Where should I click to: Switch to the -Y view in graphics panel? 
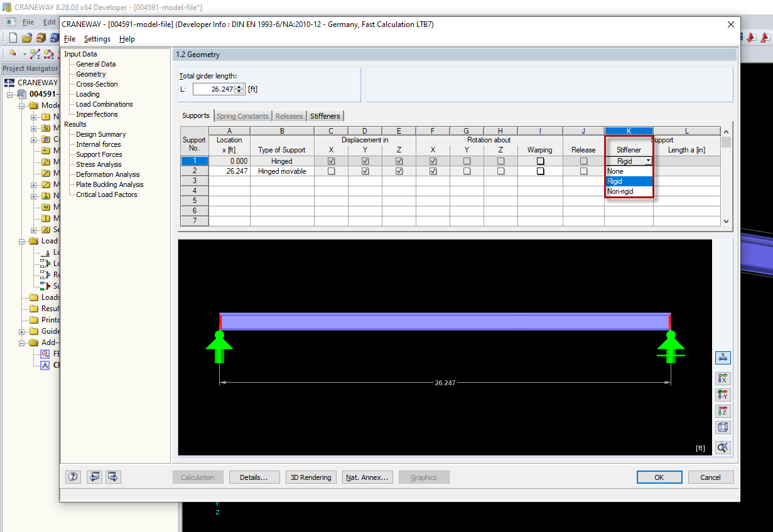pos(723,395)
